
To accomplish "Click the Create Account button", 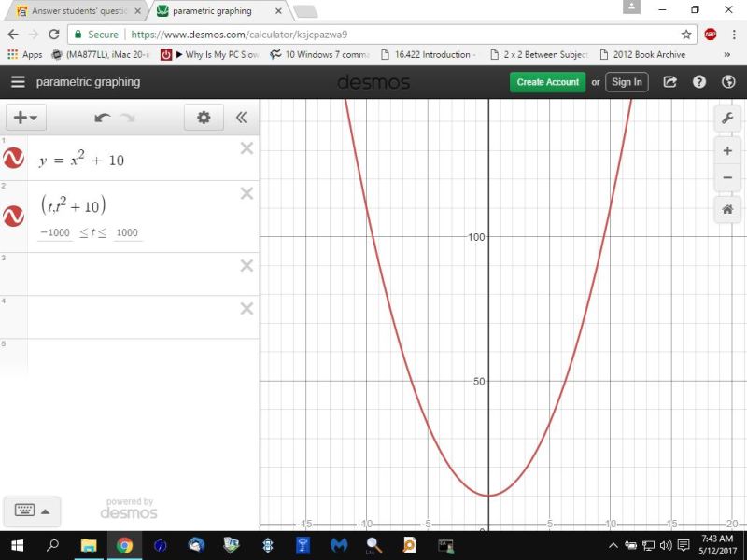I will pos(548,82).
